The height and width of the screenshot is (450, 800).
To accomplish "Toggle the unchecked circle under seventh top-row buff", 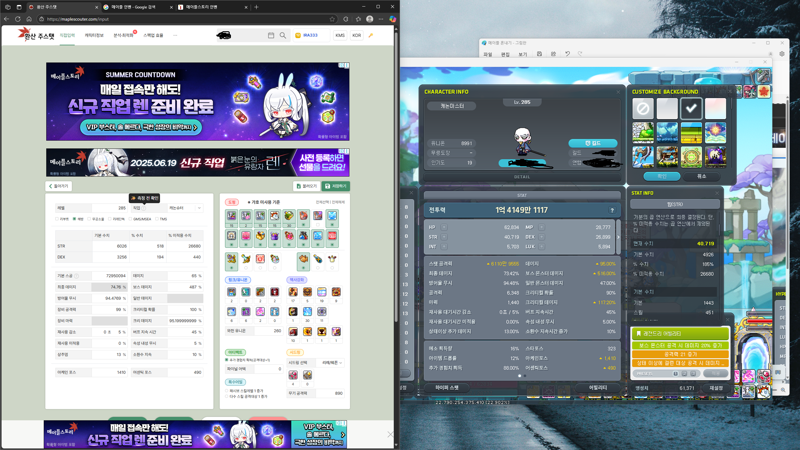I will pyautogui.click(x=318, y=225).
